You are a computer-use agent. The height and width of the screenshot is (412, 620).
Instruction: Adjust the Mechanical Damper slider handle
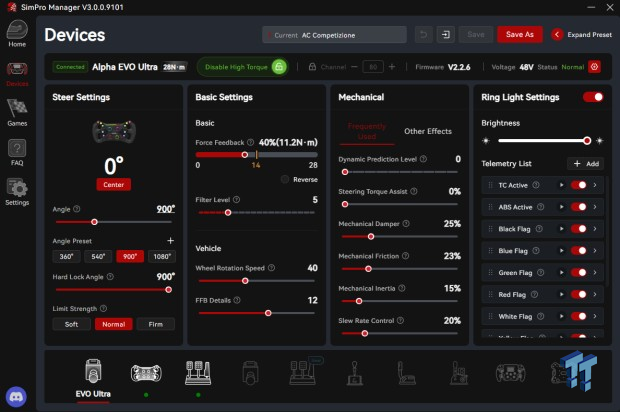(x=371, y=236)
